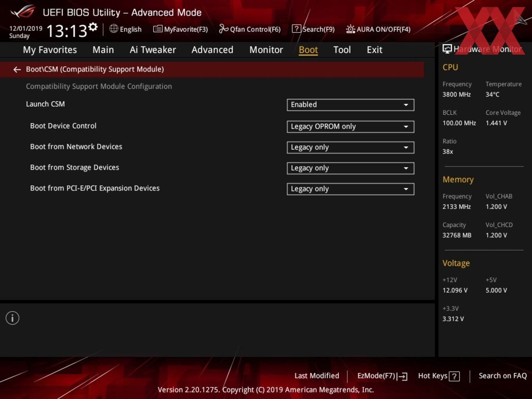
Task: Click the +5V 5.000 V reading
Action: click(496, 291)
